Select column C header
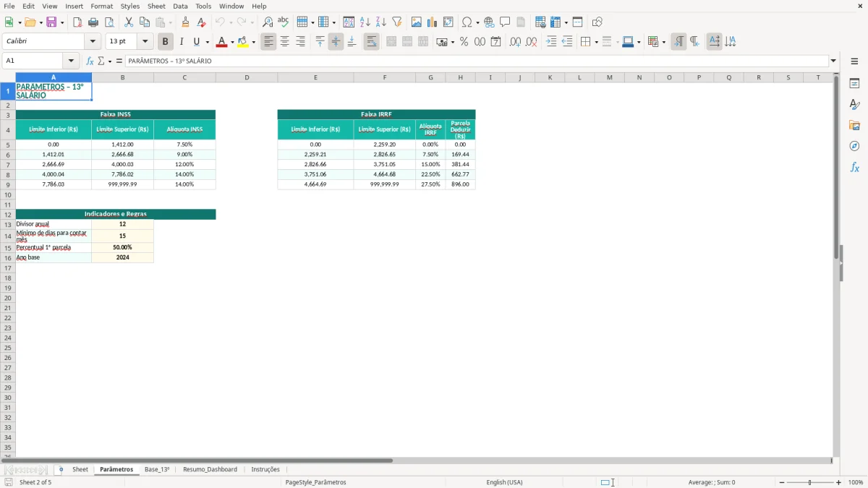This screenshot has width=868, height=488. click(x=184, y=77)
